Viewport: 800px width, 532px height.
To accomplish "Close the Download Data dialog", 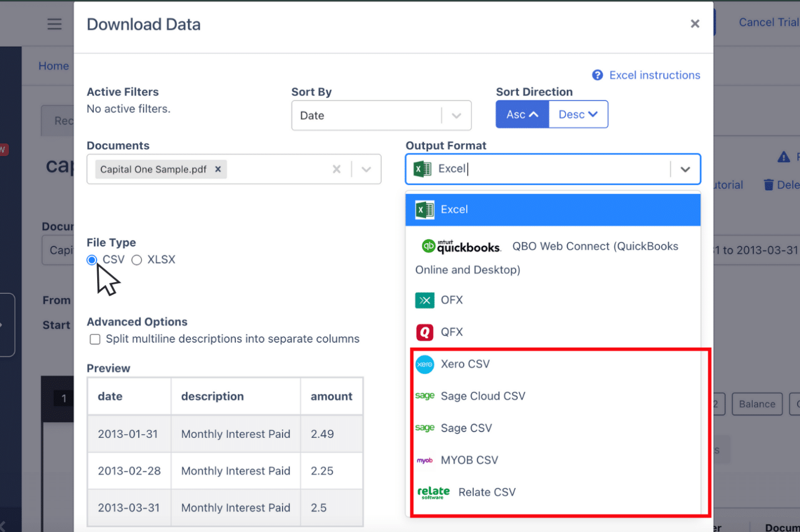I will pos(695,24).
